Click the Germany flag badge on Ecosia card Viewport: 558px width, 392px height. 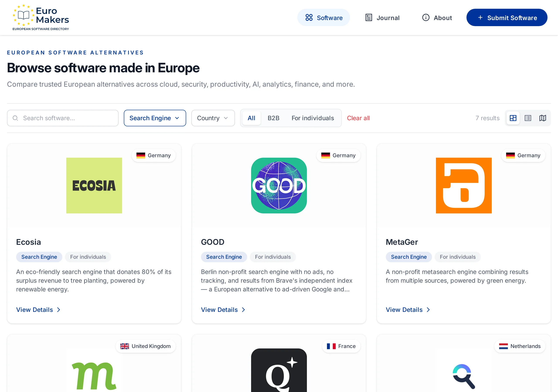(154, 155)
